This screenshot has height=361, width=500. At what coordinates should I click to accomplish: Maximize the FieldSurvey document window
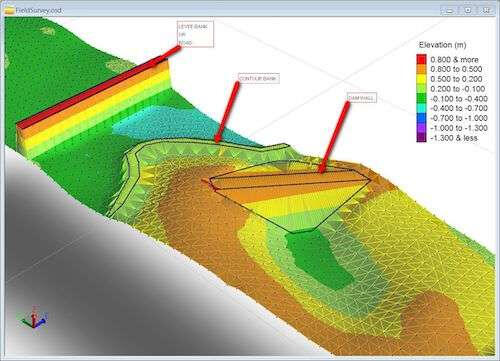click(x=468, y=10)
